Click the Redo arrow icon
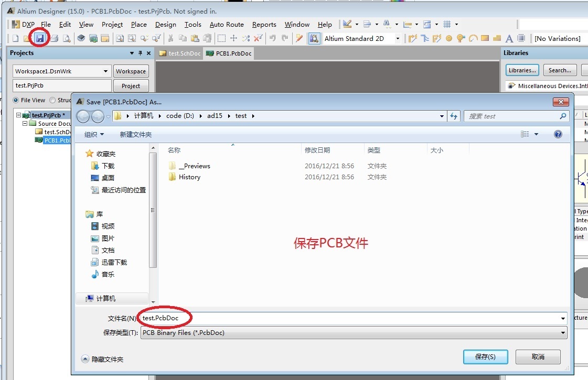The height and width of the screenshot is (380, 588). pyautogui.click(x=285, y=38)
